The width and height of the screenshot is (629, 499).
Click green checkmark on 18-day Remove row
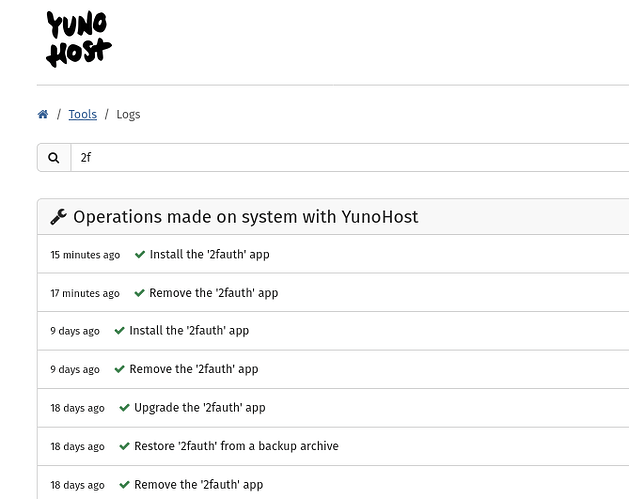[124, 485]
